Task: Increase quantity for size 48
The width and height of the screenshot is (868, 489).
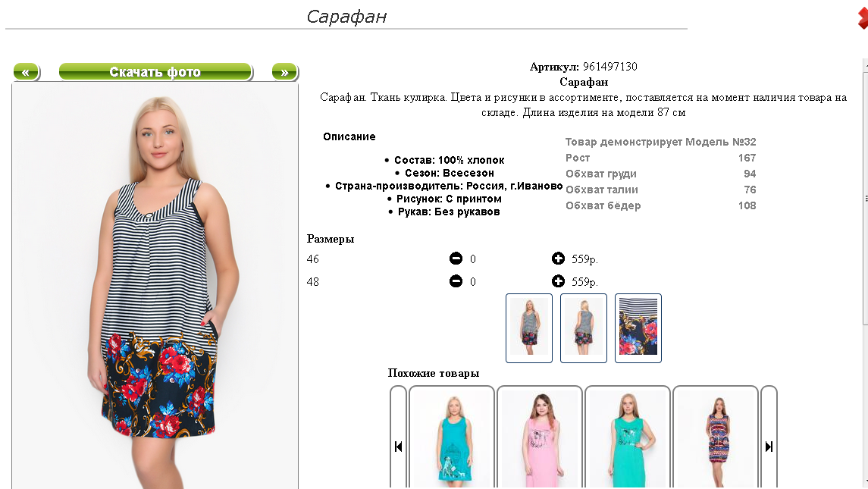Action: [558, 281]
